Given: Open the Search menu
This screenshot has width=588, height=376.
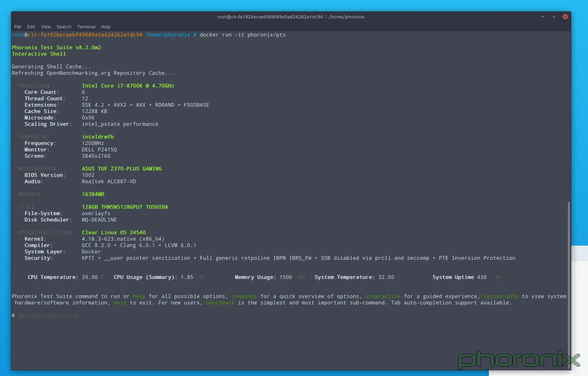Looking at the screenshot, I should coord(64,27).
